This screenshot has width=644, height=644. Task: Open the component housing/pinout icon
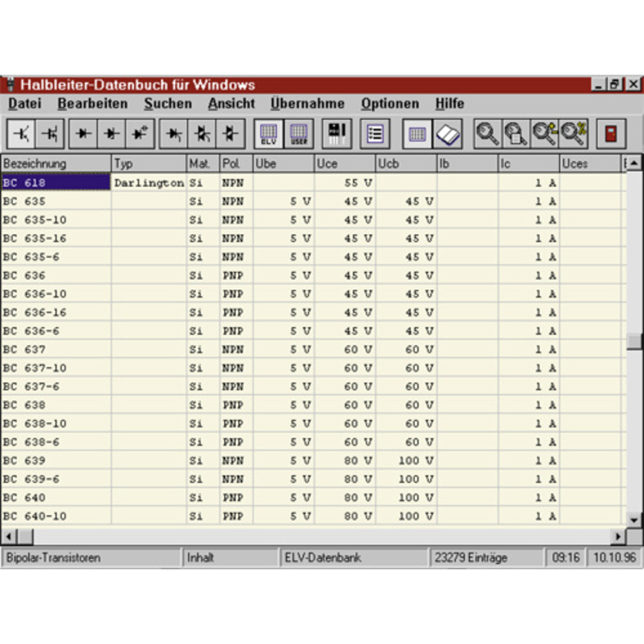coord(337,133)
